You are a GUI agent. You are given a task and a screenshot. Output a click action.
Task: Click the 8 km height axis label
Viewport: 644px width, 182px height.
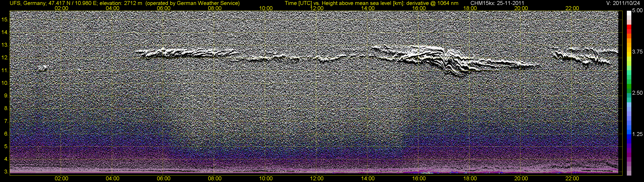pos(6,109)
